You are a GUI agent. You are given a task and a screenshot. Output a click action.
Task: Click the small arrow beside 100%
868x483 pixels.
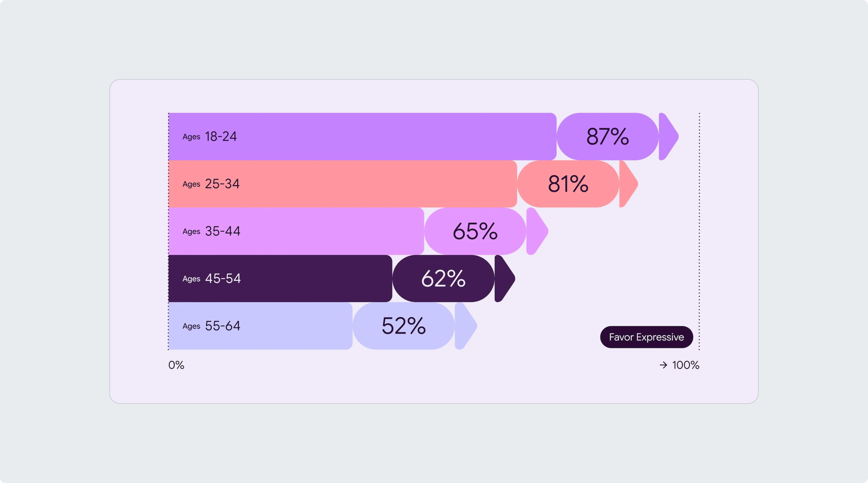click(663, 365)
